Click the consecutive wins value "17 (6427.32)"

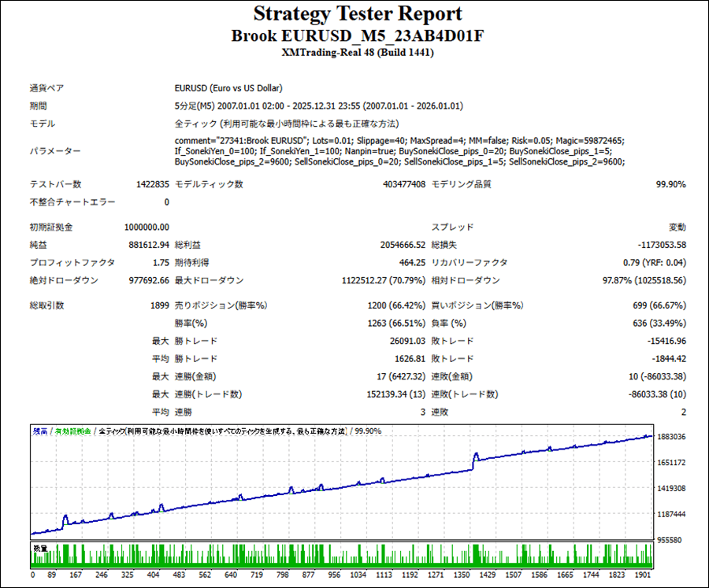click(x=401, y=376)
